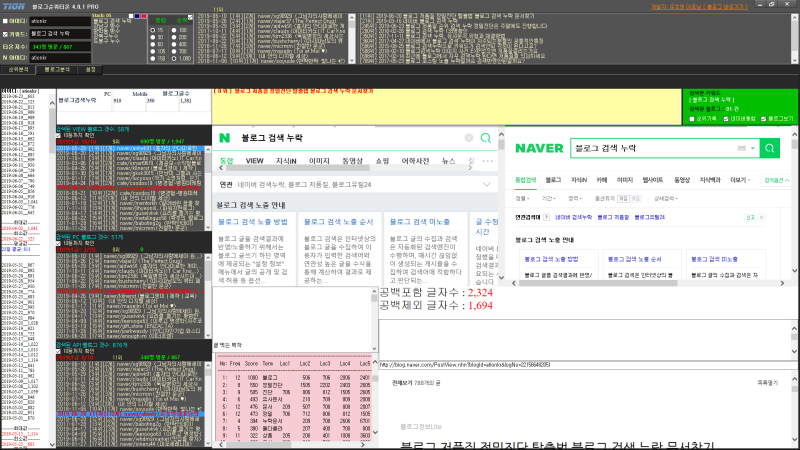This screenshot has height=450, width=800.
Task: Click the mobile Naver green N logo
Action: coord(224,138)
